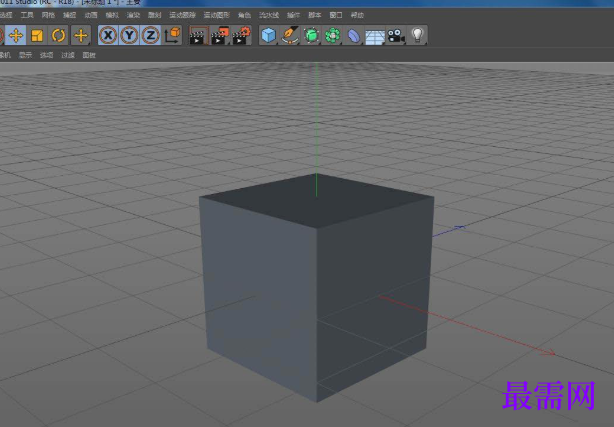614x427 pixels.
Task: Open the 模拟 (Simulate) menu
Action: click(x=112, y=15)
